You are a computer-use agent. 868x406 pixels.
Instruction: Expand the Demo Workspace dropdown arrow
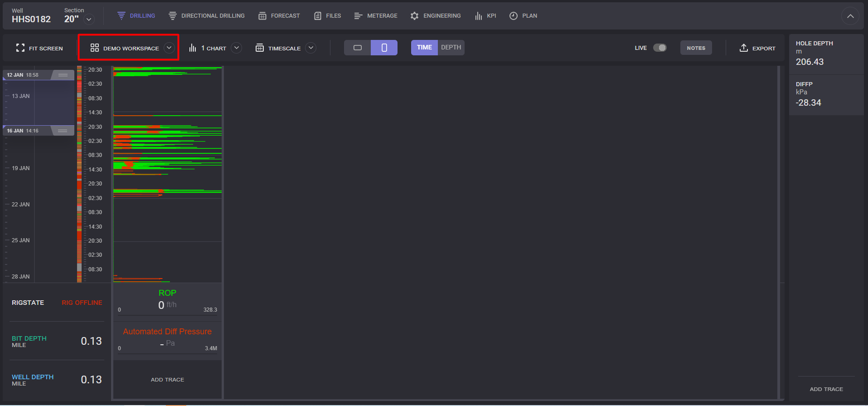click(169, 48)
